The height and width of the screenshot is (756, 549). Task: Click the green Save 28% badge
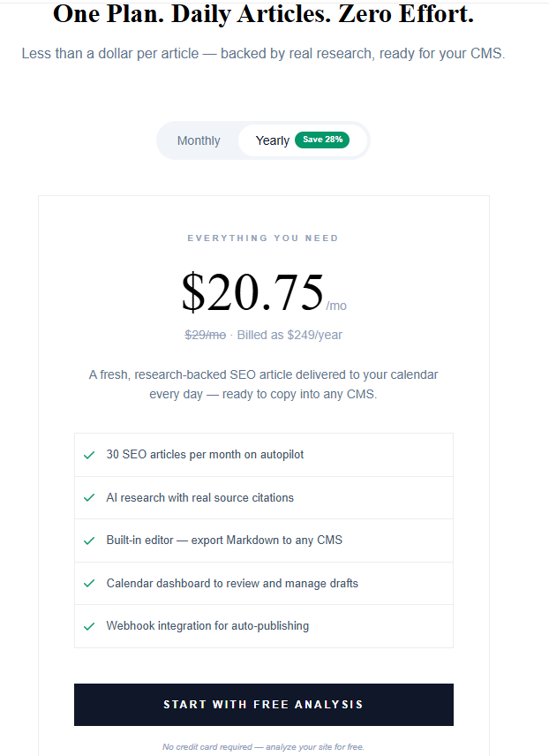(321, 140)
